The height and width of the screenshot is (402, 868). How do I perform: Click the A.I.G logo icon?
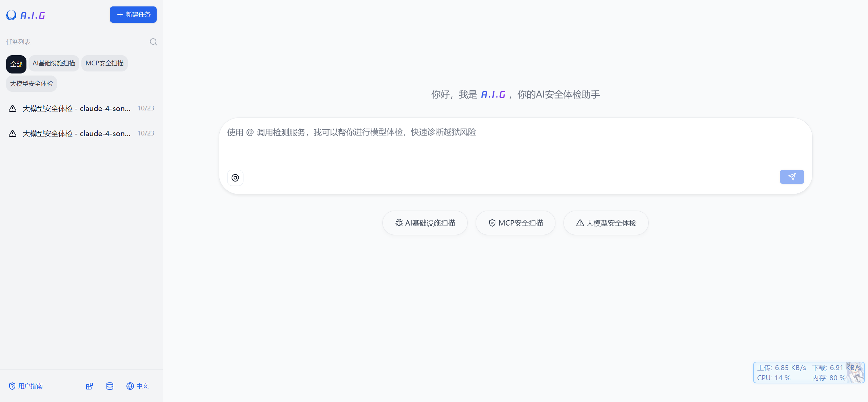point(11,15)
